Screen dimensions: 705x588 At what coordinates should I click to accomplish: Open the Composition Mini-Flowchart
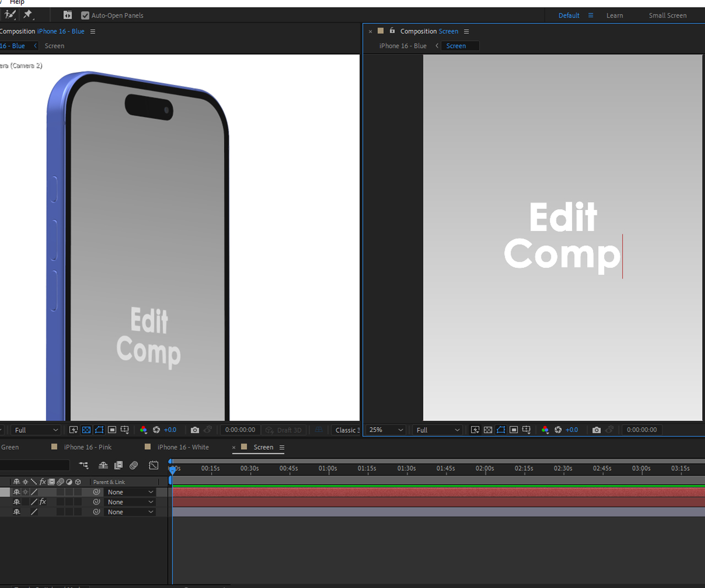[x=84, y=466]
